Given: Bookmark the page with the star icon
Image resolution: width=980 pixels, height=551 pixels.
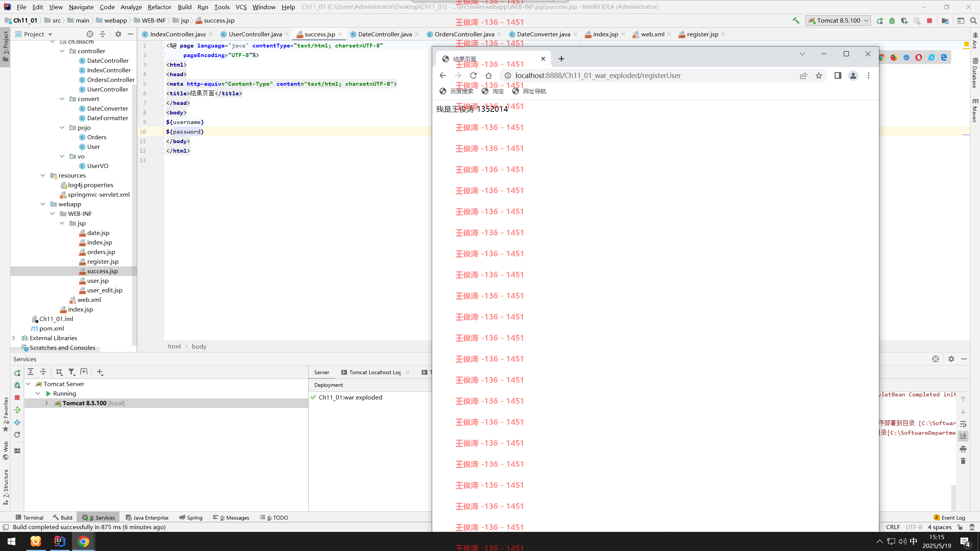Looking at the screenshot, I should click(819, 76).
